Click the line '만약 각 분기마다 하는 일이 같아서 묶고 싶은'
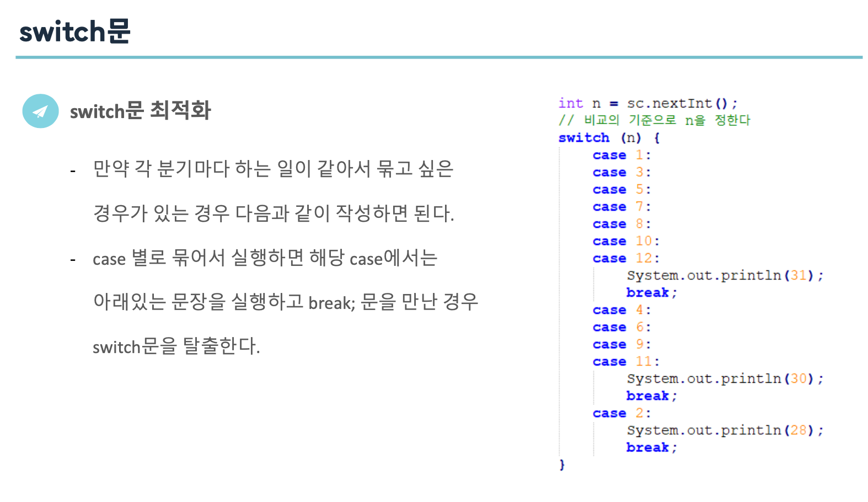Image resolution: width=868 pixels, height=502 pixels. (x=273, y=168)
